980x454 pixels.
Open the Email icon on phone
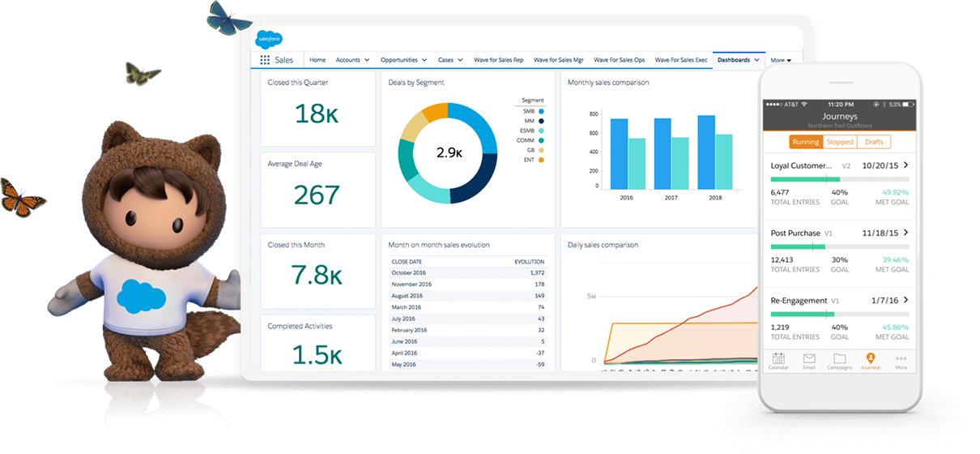809,359
